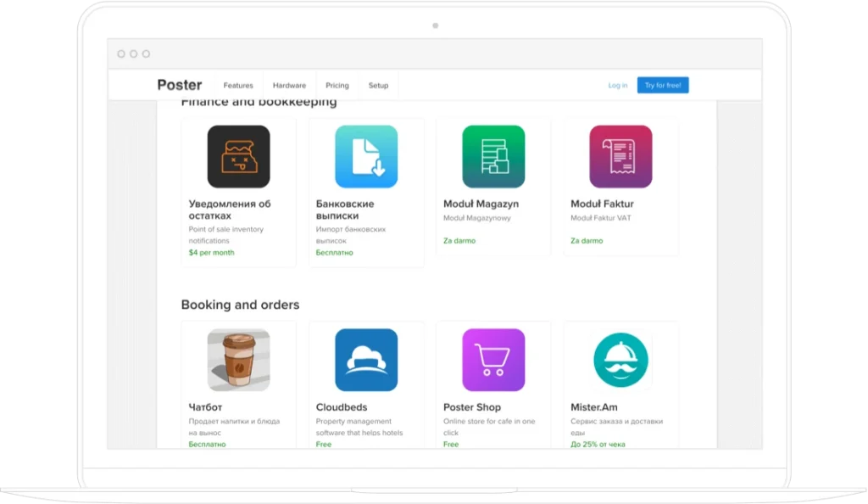This screenshot has height=504, width=868.
Task: Open the Hardware menu item
Action: click(x=289, y=86)
